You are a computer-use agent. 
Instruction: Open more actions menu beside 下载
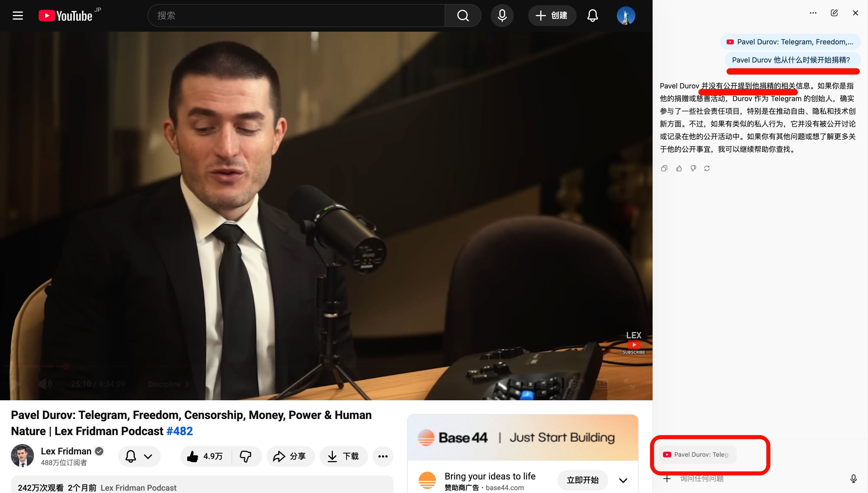pyautogui.click(x=383, y=456)
